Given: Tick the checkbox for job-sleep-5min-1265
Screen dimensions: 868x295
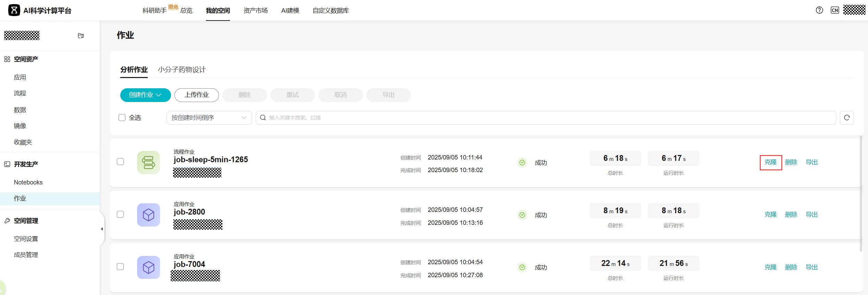Looking at the screenshot, I should (120, 162).
